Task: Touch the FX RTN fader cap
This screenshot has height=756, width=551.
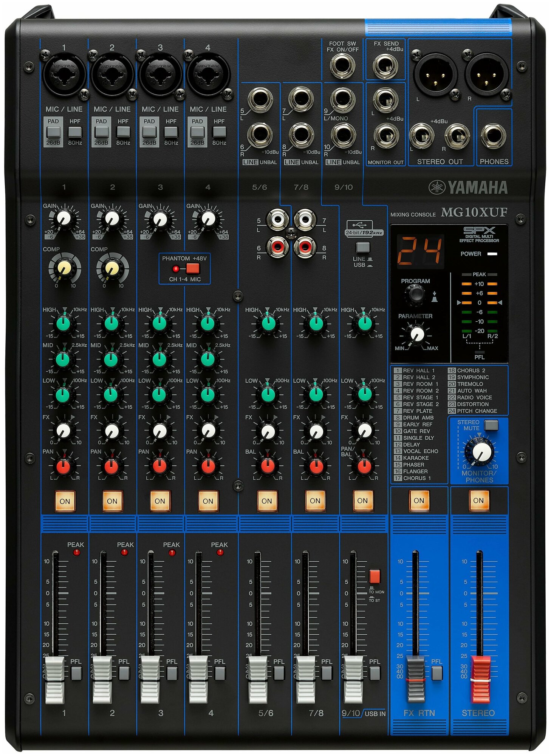Action: [x=416, y=680]
